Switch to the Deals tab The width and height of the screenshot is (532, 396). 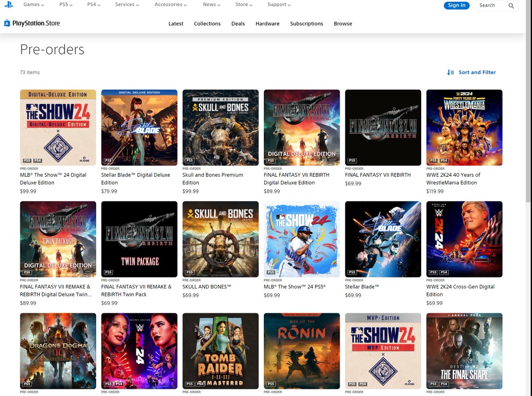(238, 23)
